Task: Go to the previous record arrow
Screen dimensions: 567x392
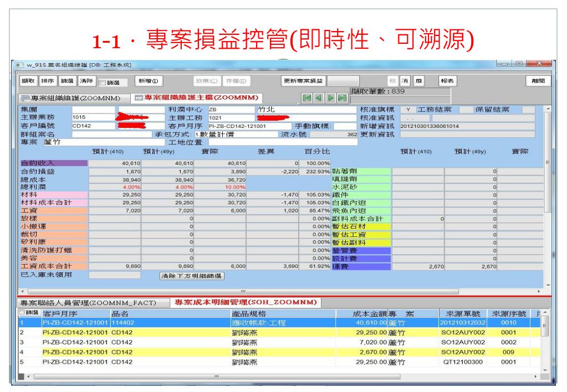Action: 319,98
